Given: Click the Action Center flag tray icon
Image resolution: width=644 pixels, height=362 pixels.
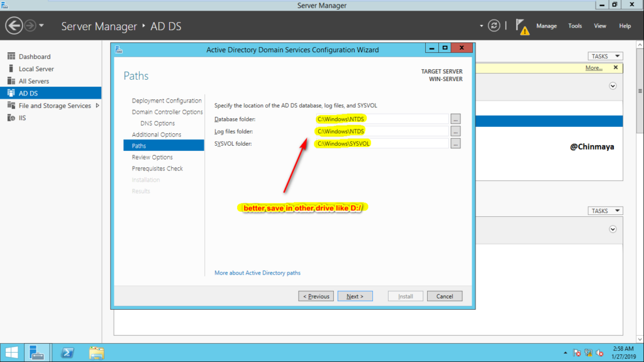Looking at the screenshot, I should click(x=577, y=353).
